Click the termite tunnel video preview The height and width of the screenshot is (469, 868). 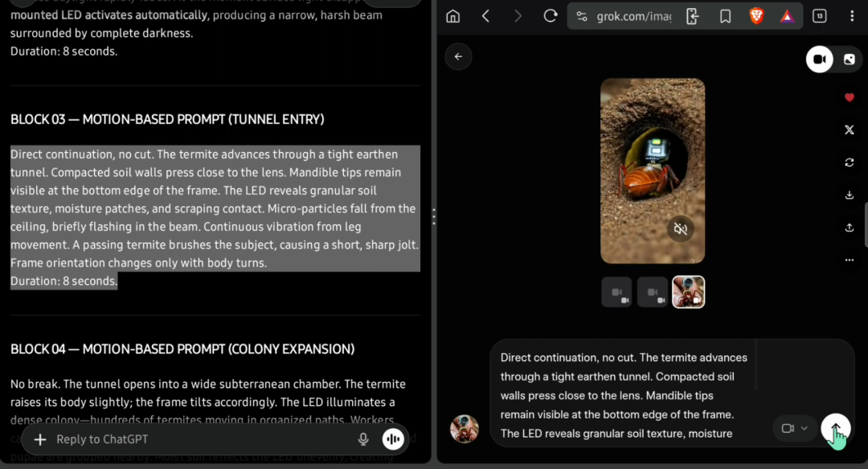click(x=653, y=171)
